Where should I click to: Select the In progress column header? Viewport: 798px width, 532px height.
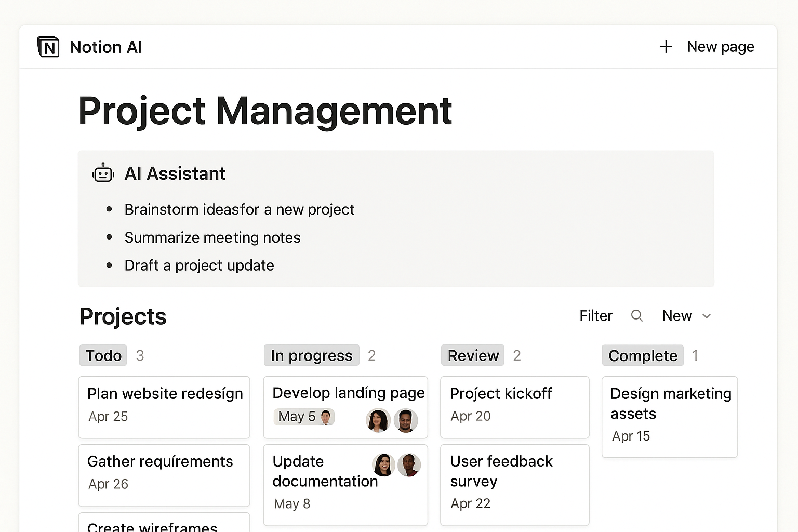(x=312, y=355)
